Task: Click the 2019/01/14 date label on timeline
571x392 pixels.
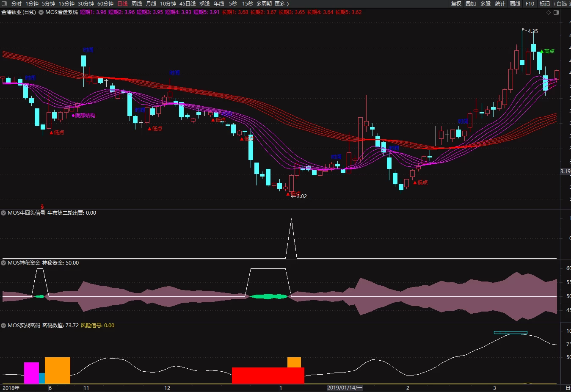Action: click(x=345, y=388)
